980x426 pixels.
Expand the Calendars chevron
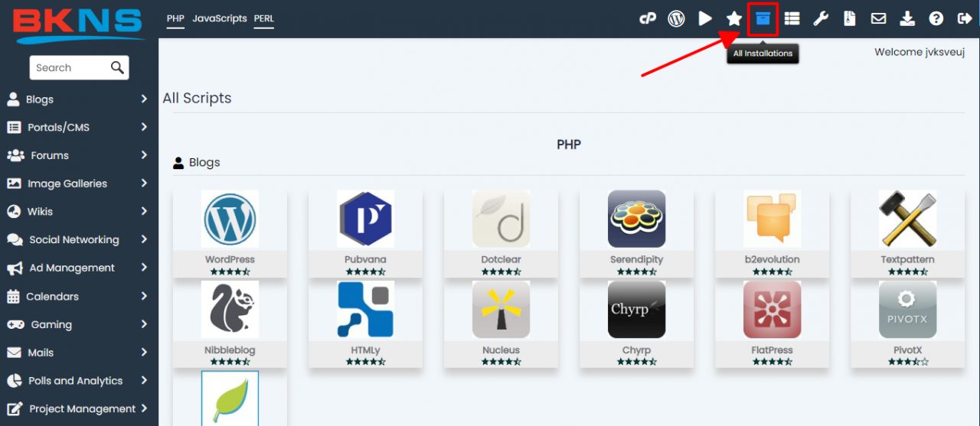tap(144, 296)
